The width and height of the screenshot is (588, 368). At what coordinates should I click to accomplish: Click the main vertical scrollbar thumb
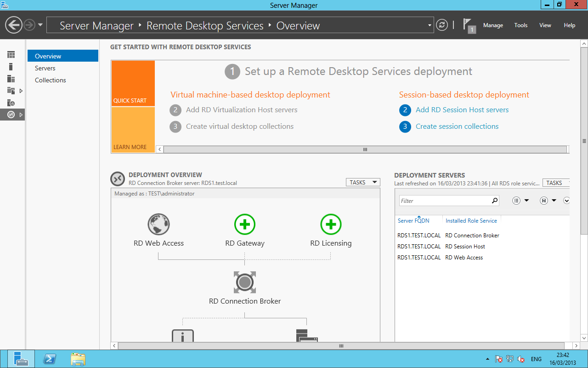(584, 141)
